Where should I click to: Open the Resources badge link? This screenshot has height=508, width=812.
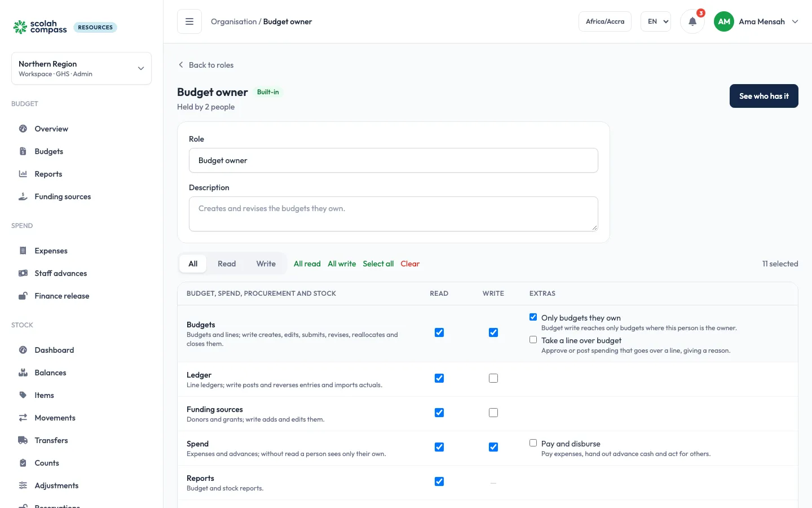[x=95, y=27]
